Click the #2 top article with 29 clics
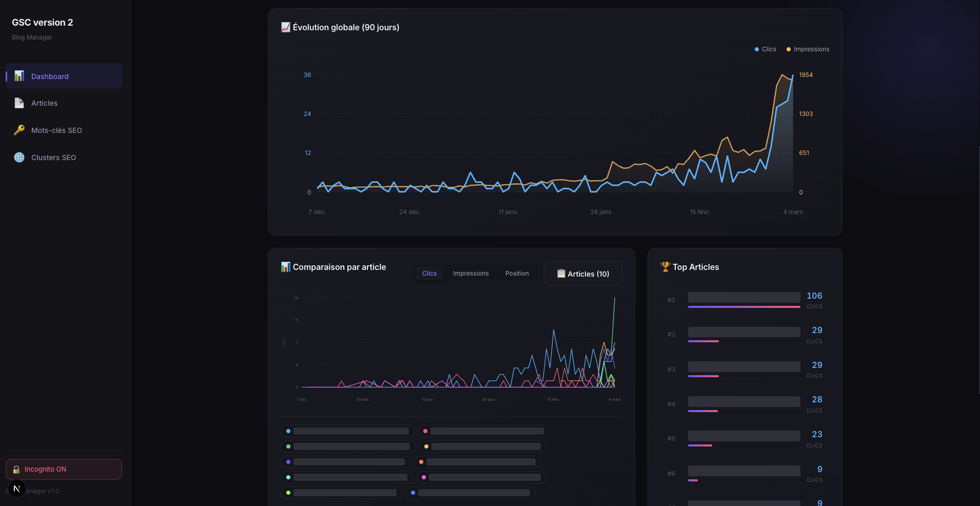This screenshot has width=980, height=506. point(743,334)
